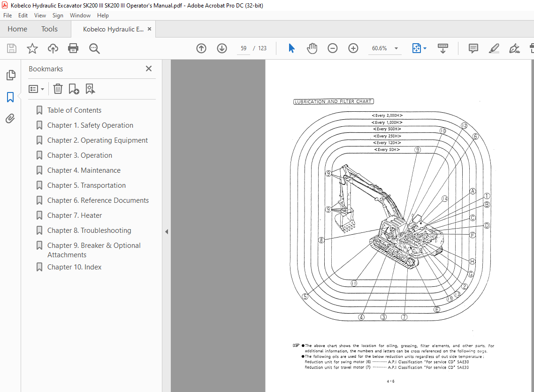
Task: Switch to the Home tab
Action: tap(17, 29)
